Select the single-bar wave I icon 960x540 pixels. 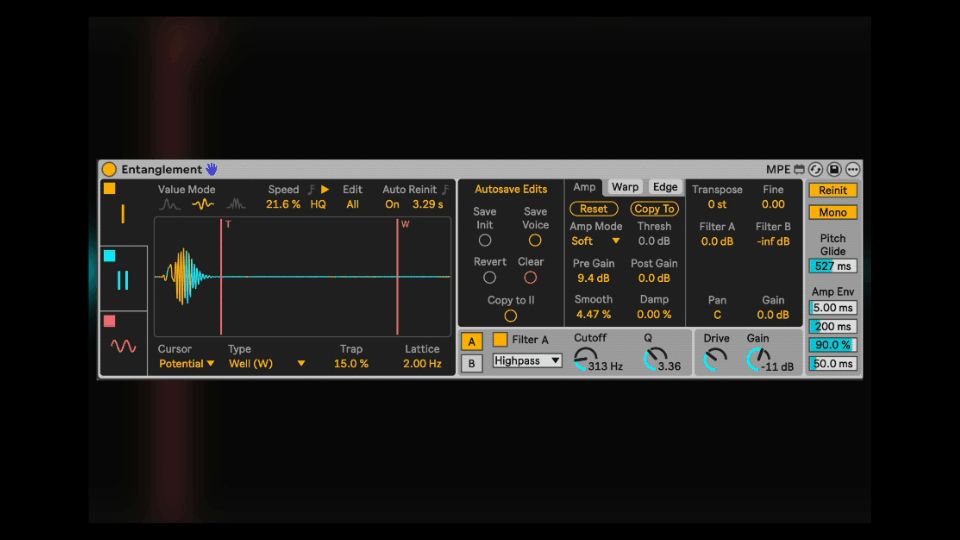[123, 214]
